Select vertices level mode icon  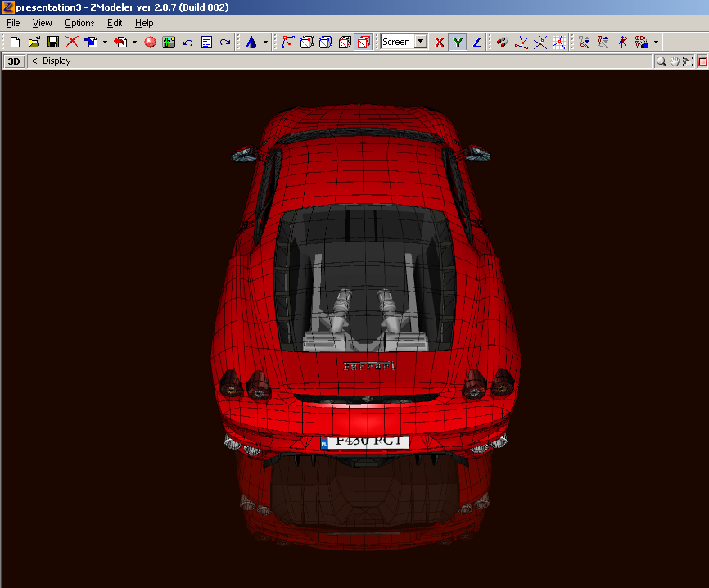[x=287, y=42]
